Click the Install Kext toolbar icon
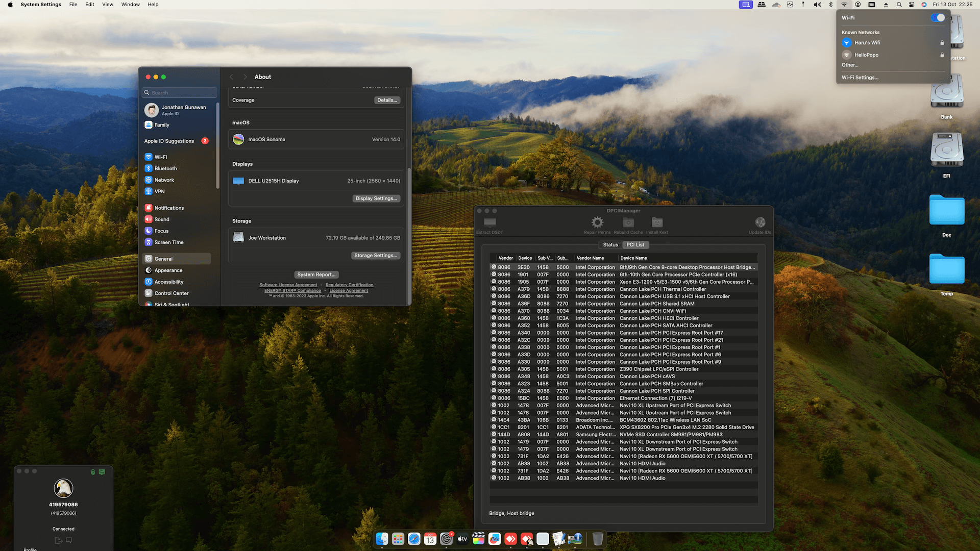980x551 pixels. pyautogui.click(x=657, y=223)
